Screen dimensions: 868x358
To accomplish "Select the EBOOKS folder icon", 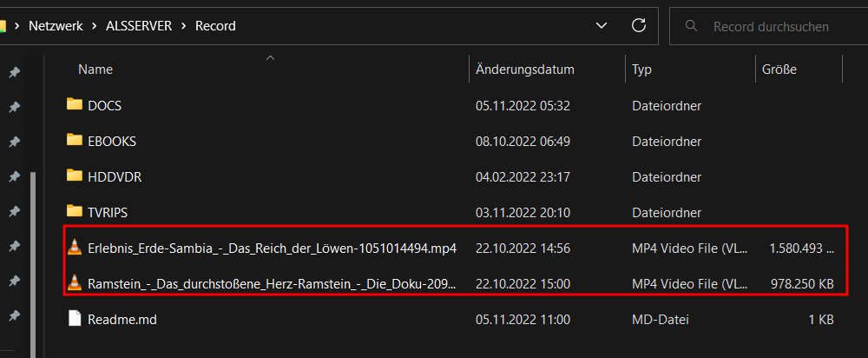I will click(x=74, y=140).
